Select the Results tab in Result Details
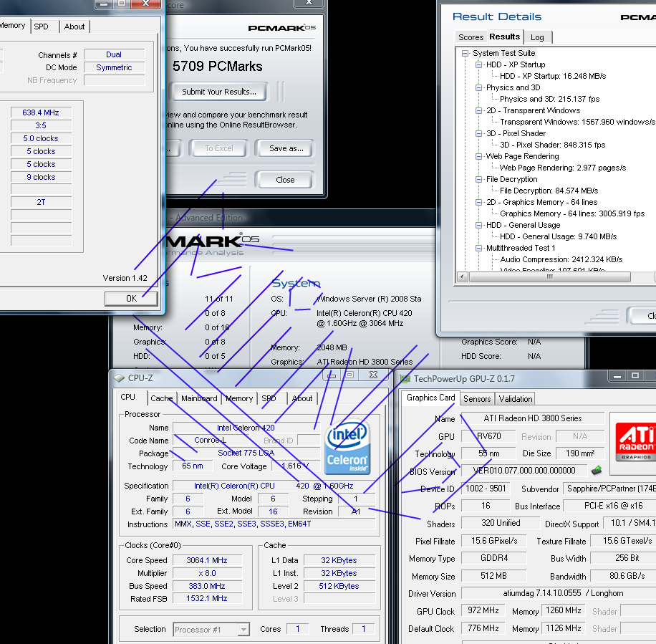The height and width of the screenshot is (644, 656). tap(505, 37)
